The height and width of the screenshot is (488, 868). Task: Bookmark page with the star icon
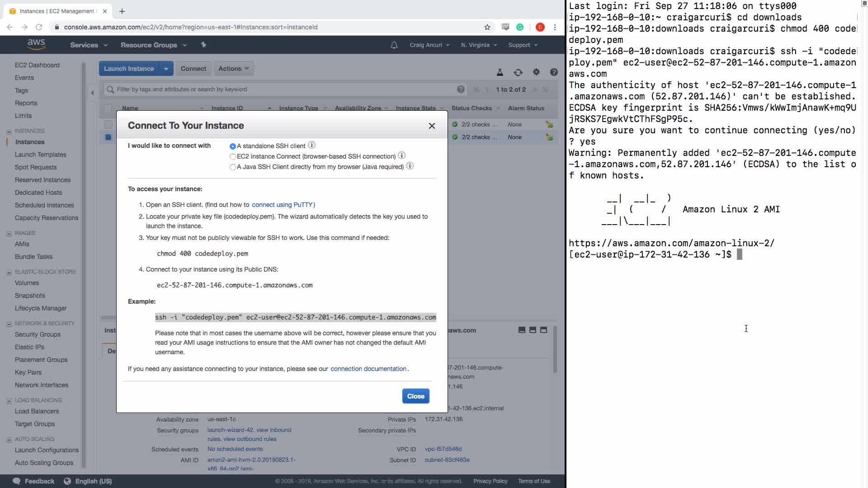[487, 27]
